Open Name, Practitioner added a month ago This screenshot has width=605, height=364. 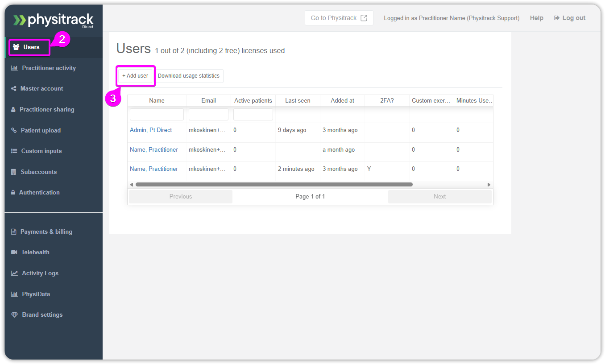click(x=154, y=150)
